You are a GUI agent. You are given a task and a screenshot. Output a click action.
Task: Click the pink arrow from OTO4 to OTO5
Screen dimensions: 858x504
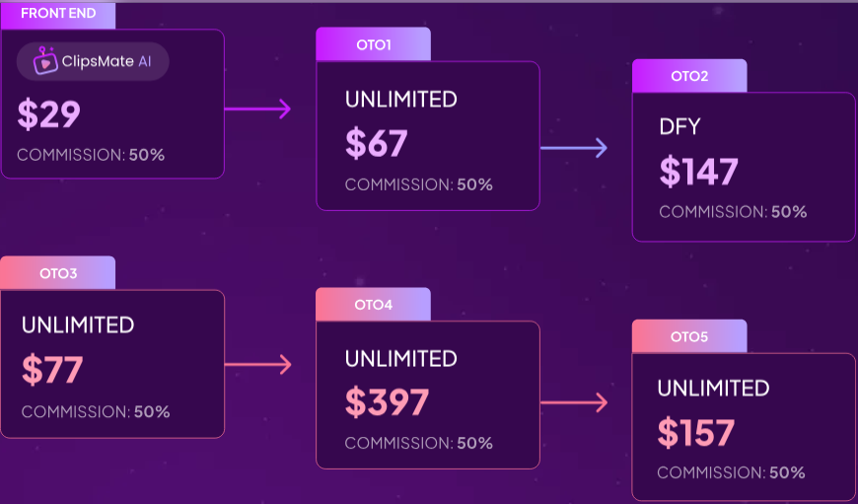(573, 402)
